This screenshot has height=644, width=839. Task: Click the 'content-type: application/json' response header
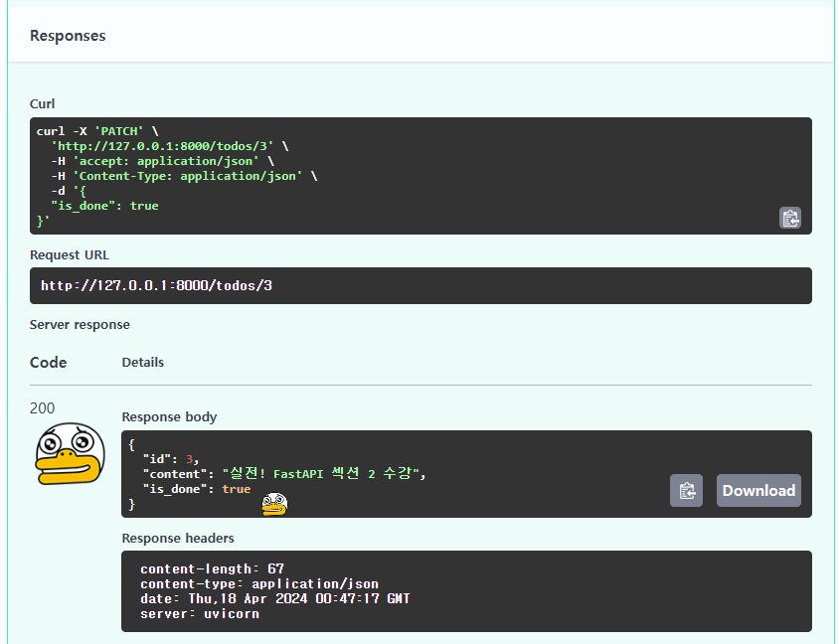[x=259, y=584]
